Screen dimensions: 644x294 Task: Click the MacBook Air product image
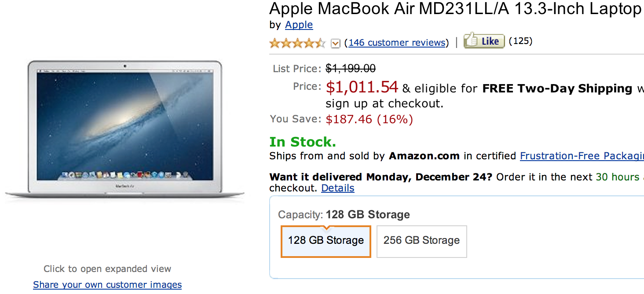coord(125,129)
